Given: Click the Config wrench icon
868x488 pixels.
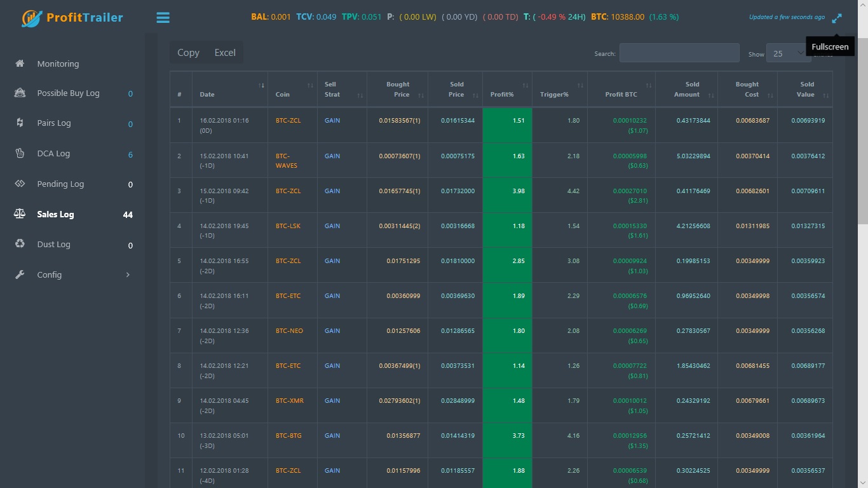Looking at the screenshot, I should [20, 274].
